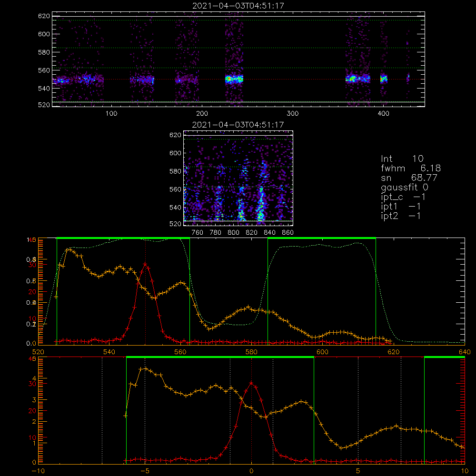Click the timestamp title above the wide top spectrogram
This screenshot has height=476, width=476.
coord(238,6)
